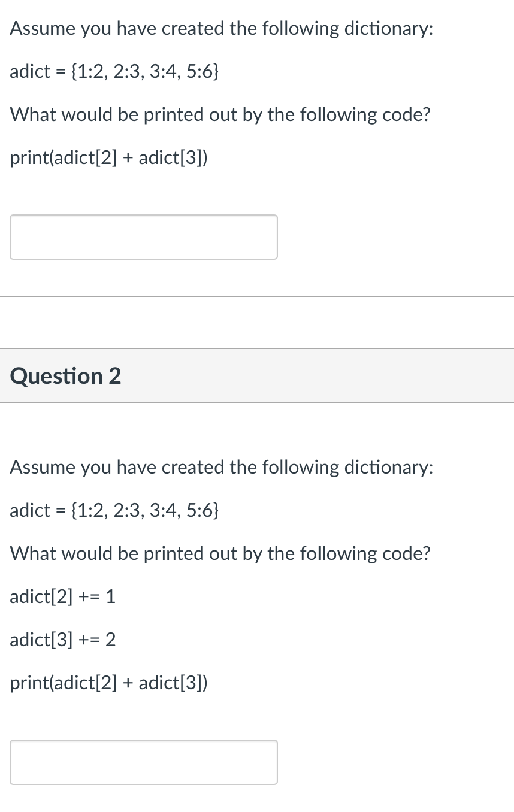
Task: Click the first 'Assume you have created' sentence
Action: (222, 29)
